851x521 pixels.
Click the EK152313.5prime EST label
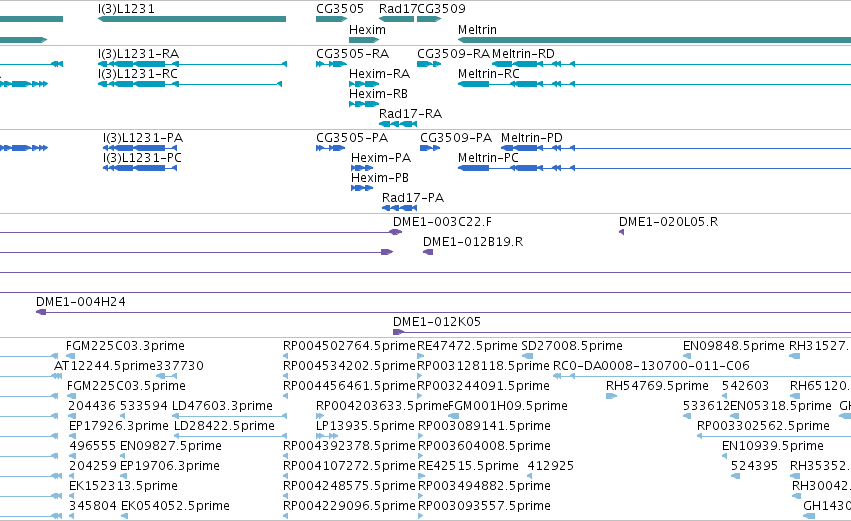click(123, 487)
